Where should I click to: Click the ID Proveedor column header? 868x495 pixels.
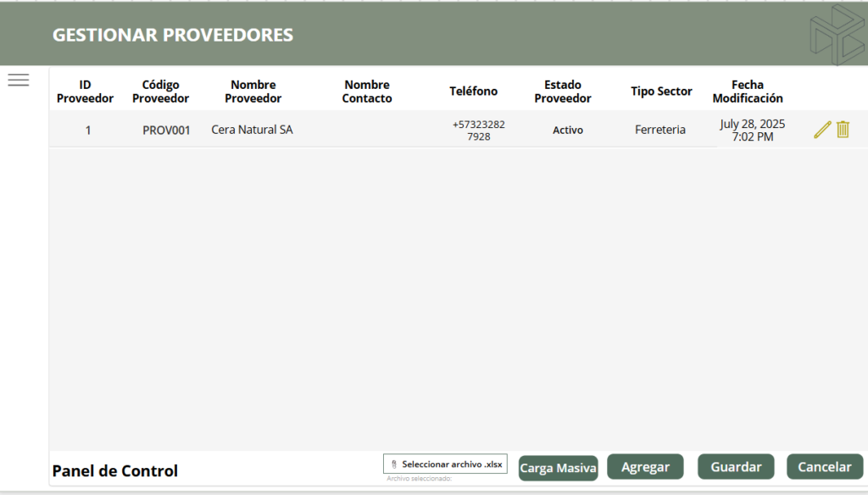pyautogui.click(x=85, y=92)
